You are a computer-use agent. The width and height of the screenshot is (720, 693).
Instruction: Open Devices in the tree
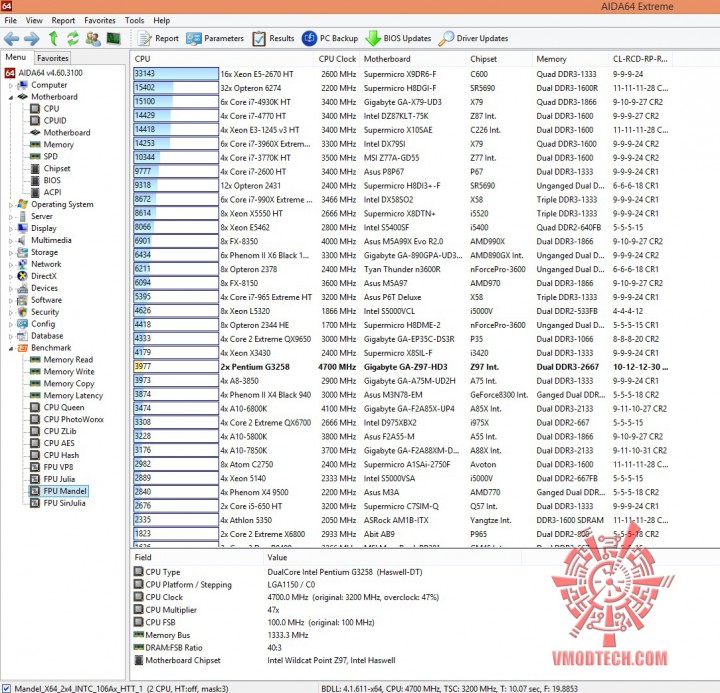point(38,288)
